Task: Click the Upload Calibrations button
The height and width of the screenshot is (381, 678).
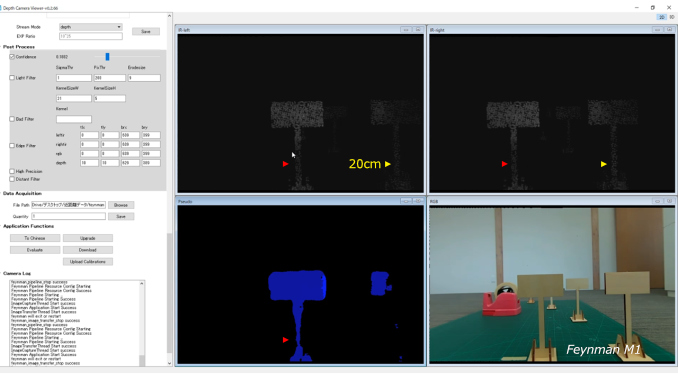Action: 88,262
